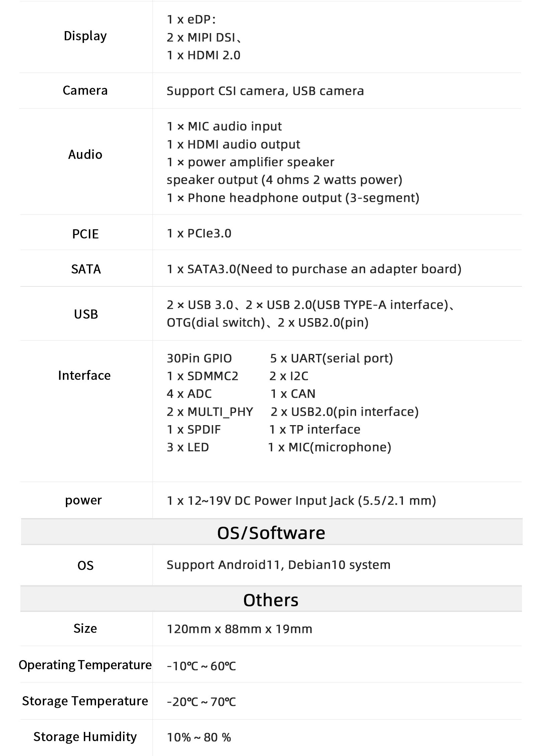
Task: Click the PCIE row label
Action: click(x=85, y=234)
